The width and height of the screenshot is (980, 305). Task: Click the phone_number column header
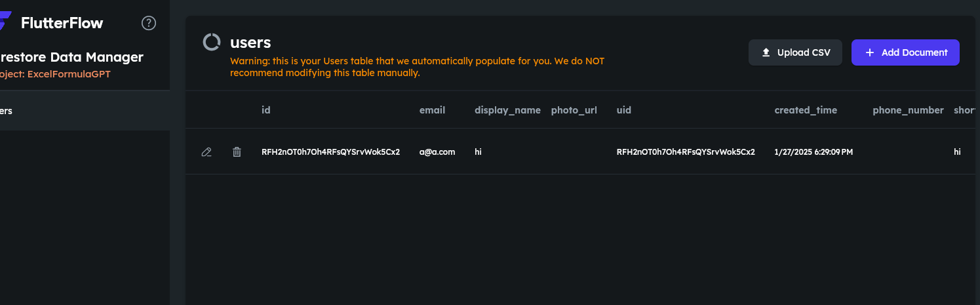pyautogui.click(x=908, y=110)
